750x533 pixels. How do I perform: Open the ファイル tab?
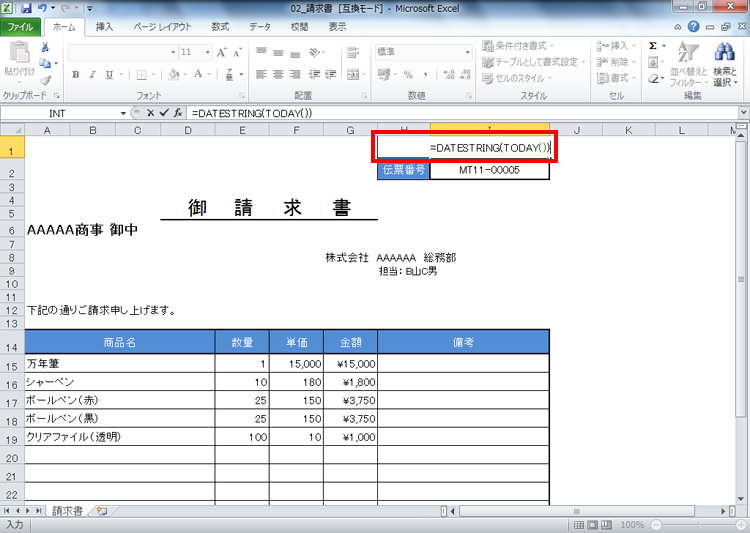(x=21, y=27)
